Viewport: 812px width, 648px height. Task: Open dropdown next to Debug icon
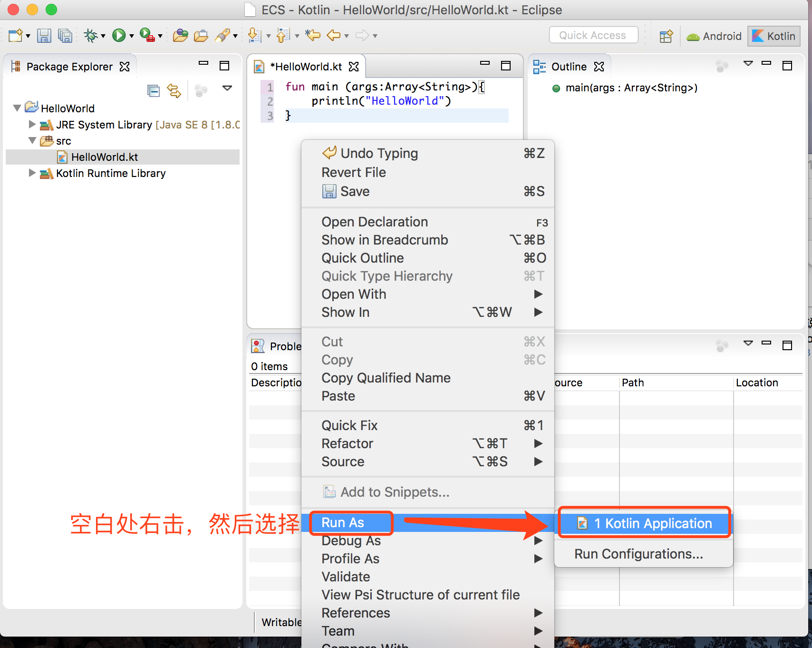pos(103,36)
